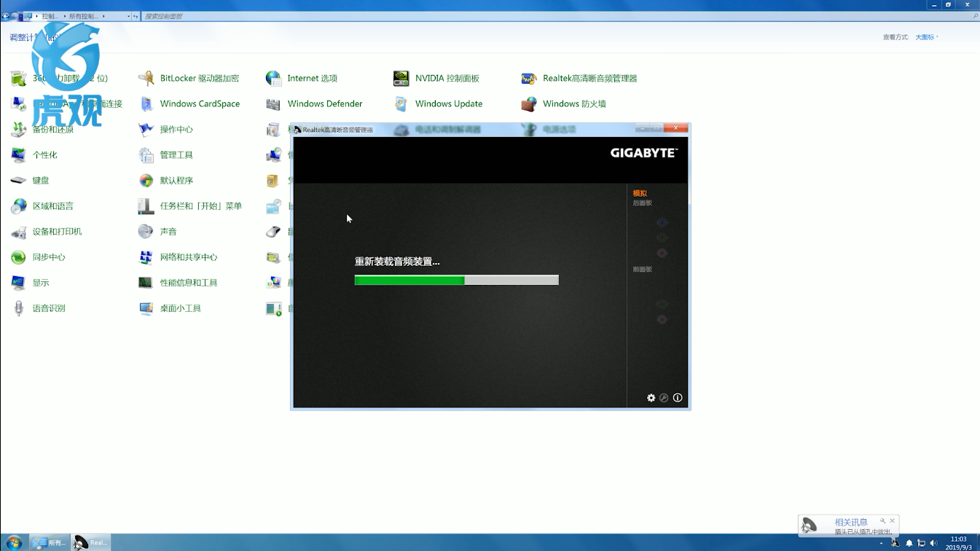This screenshot has height=551, width=980.
Task: Open 管理工具 item
Action: pyautogui.click(x=166, y=155)
